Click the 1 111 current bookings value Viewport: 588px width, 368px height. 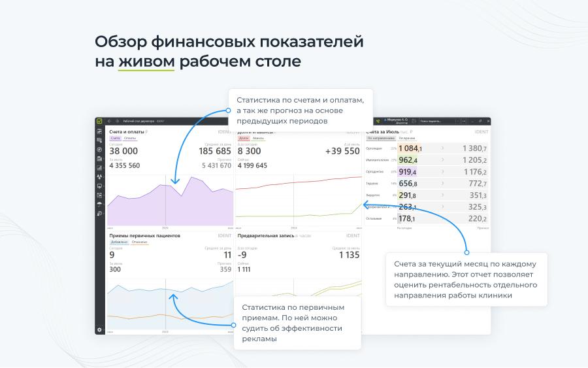(244, 269)
